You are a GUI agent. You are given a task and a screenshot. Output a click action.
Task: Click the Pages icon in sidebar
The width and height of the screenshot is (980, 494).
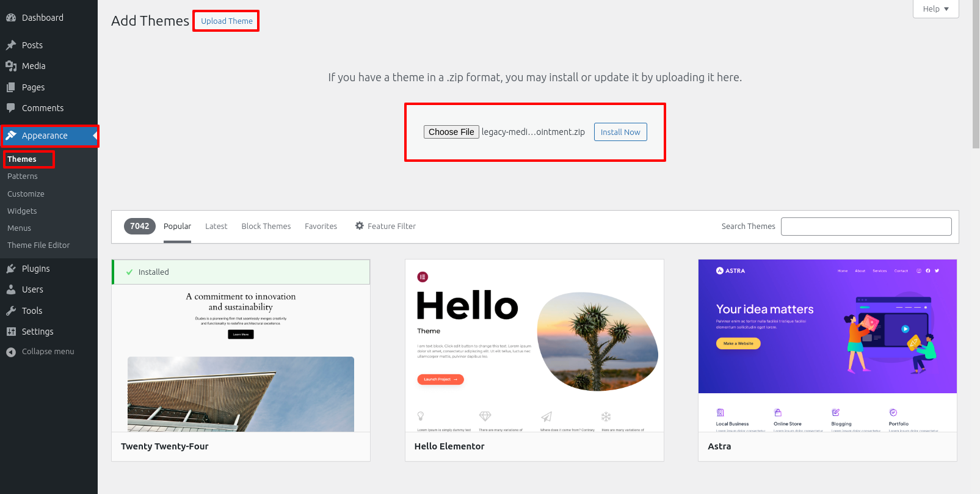point(11,87)
